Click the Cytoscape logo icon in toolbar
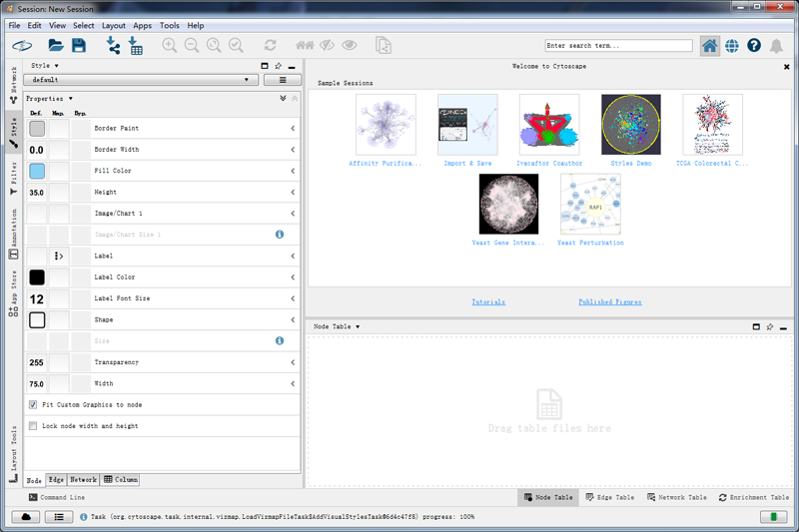The width and height of the screenshot is (799, 532). pyautogui.click(x=22, y=46)
